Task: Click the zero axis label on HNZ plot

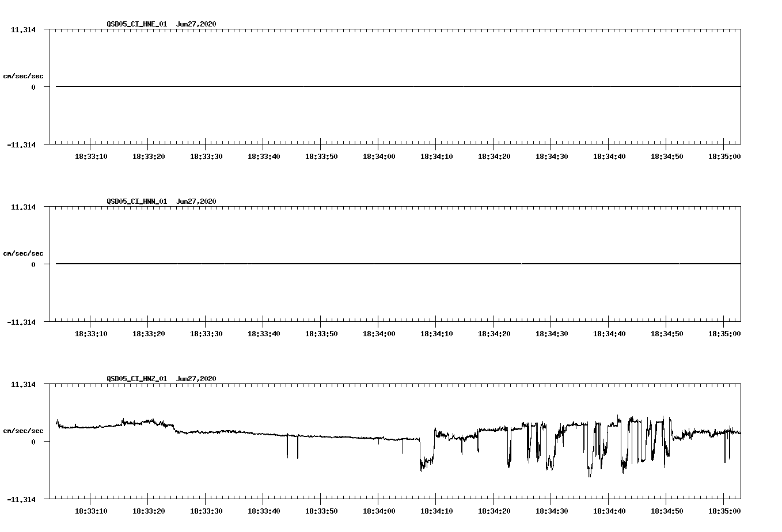Action: tap(33, 442)
